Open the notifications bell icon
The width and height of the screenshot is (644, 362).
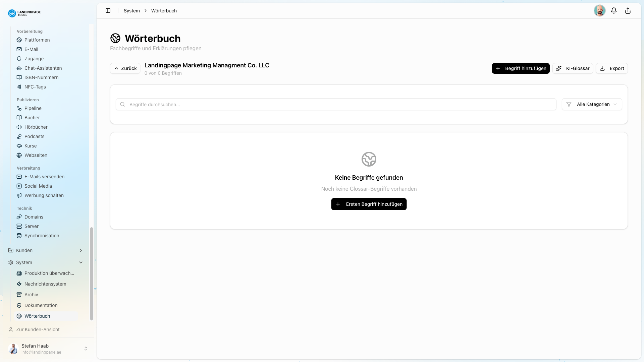[x=614, y=10]
